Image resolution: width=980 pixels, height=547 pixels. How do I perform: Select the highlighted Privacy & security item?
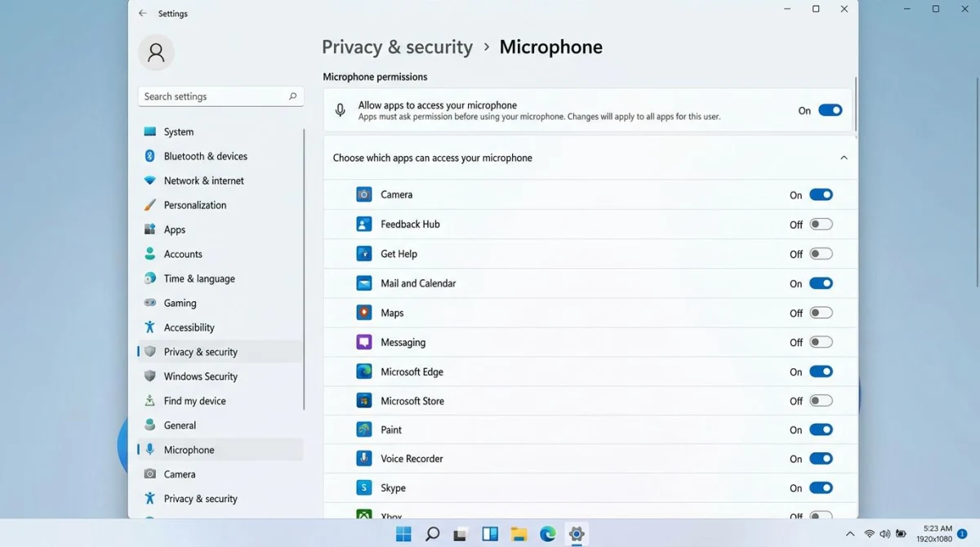coord(220,352)
